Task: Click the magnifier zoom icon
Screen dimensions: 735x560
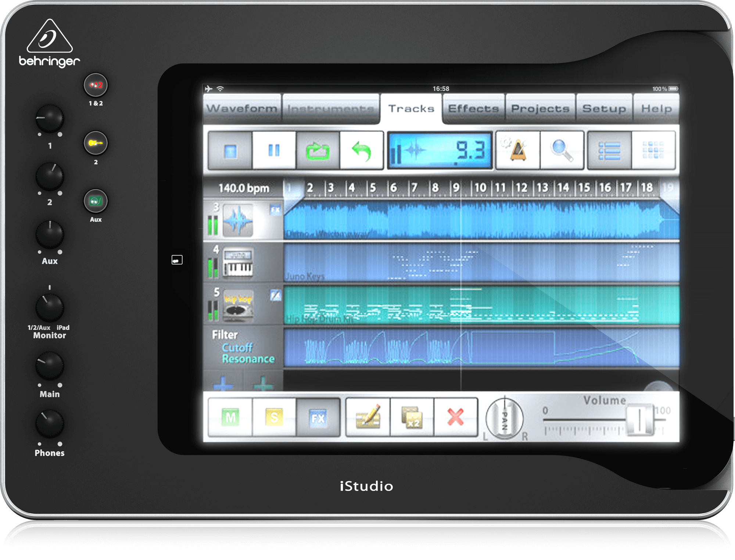Action: 562,151
